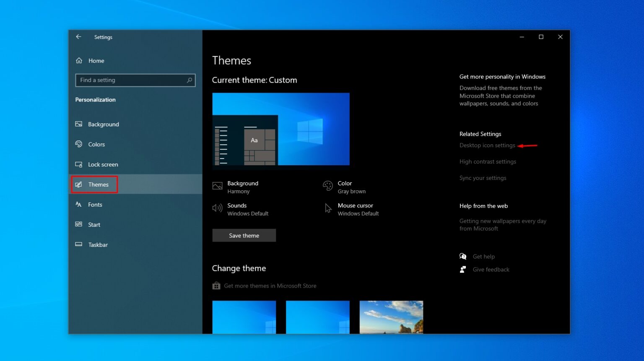Select the Fonts icon
This screenshot has width=644, height=361.
[x=79, y=205]
